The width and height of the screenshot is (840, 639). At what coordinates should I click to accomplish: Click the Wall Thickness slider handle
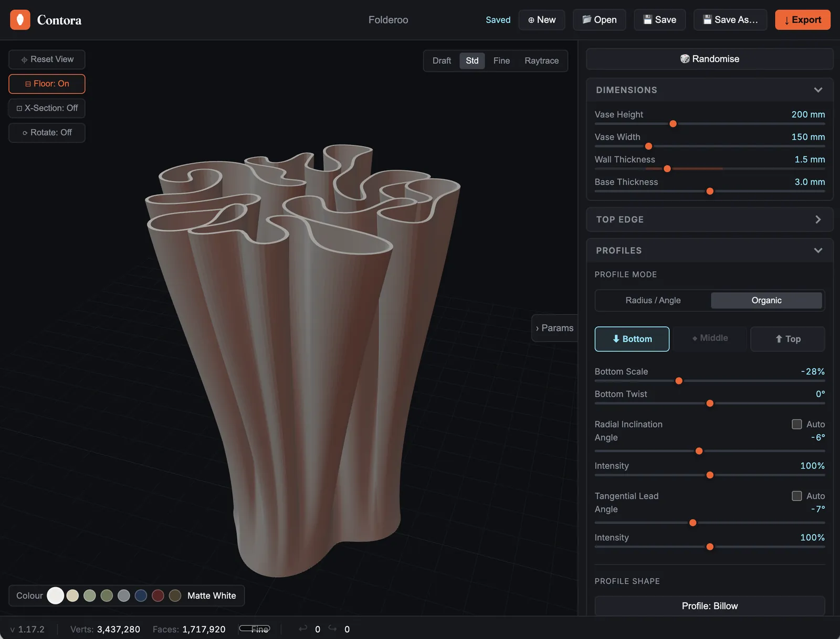[667, 169]
